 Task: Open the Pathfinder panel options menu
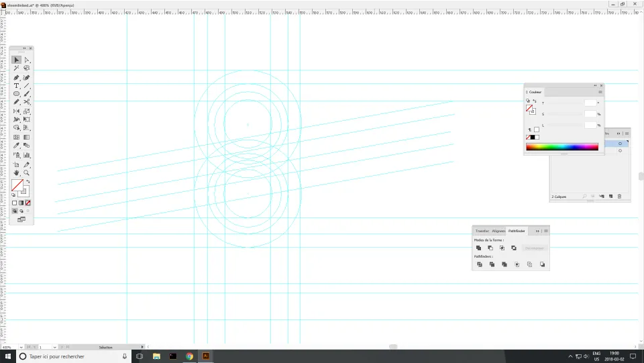point(546,231)
